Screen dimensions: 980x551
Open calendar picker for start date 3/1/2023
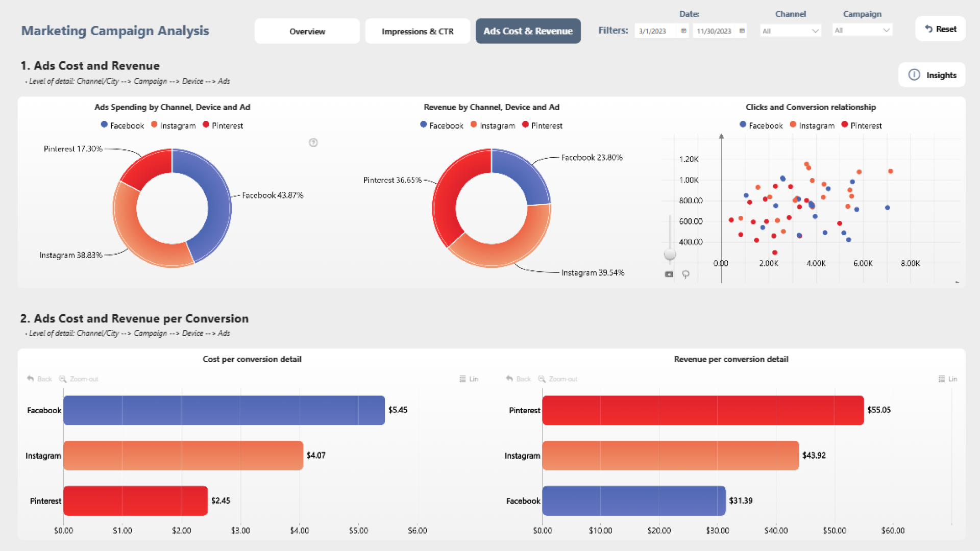coord(683,31)
